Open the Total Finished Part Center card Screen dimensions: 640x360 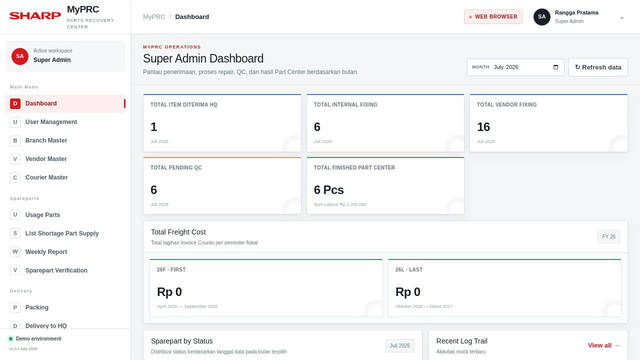(x=385, y=186)
